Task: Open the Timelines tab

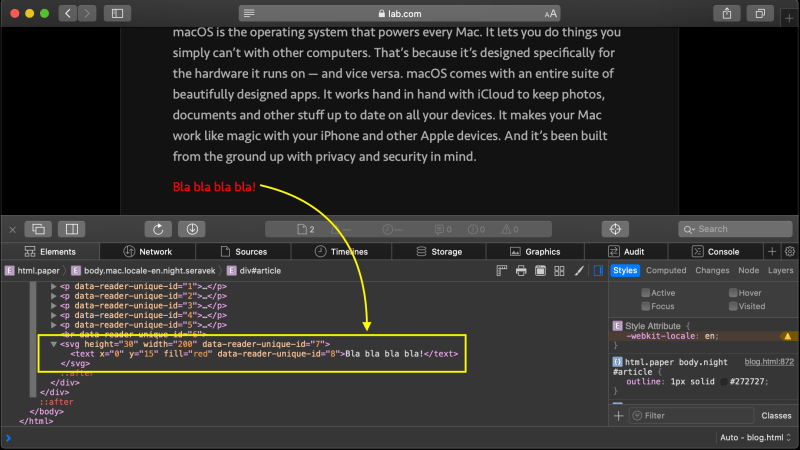Action: pyautogui.click(x=341, y=252)
